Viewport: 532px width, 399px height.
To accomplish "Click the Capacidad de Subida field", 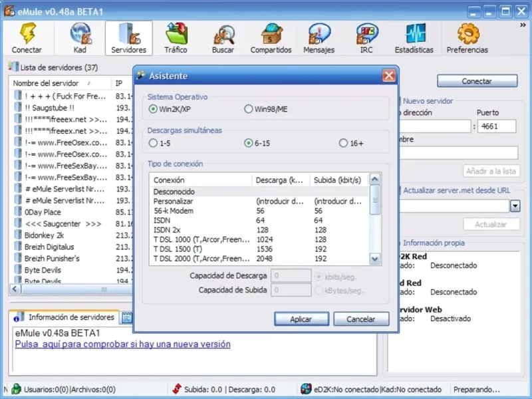I will point(291,290).
